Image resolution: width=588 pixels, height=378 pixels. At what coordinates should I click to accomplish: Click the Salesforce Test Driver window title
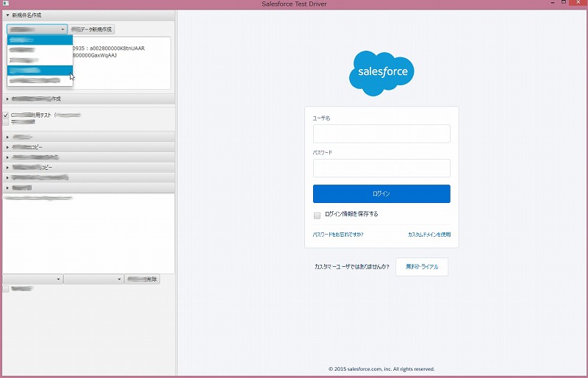295,4
